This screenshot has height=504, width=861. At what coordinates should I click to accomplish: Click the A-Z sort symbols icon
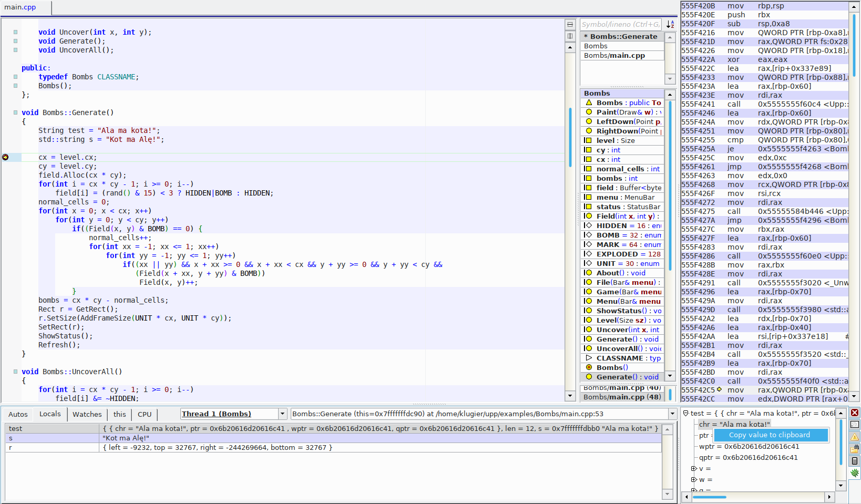pyautogui.click(x=670, y=24)
